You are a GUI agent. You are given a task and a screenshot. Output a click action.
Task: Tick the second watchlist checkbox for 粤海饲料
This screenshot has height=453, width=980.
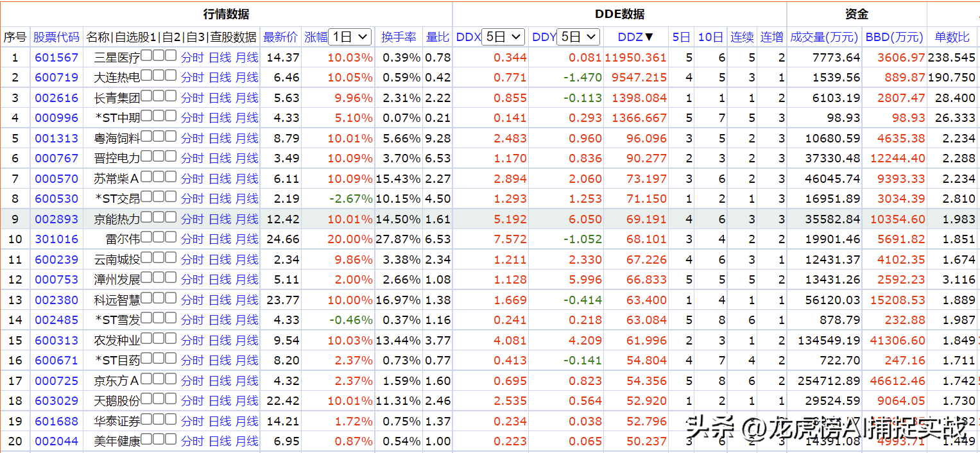coord(158,137)
